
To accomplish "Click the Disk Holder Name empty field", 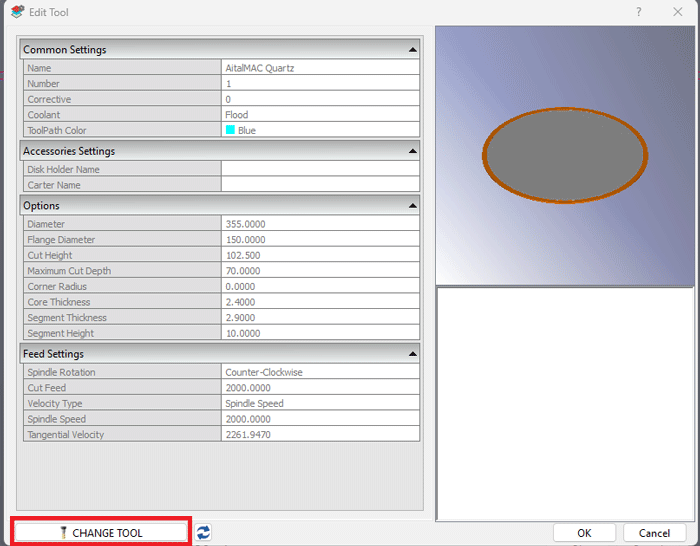I will [x=320, y=169].
